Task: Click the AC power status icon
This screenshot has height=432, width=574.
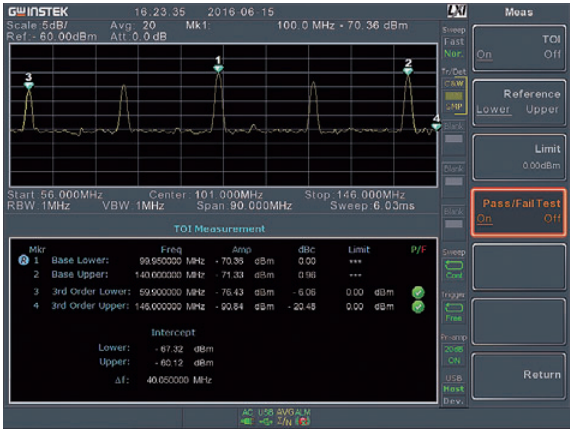Action: [x=247, y=417]
